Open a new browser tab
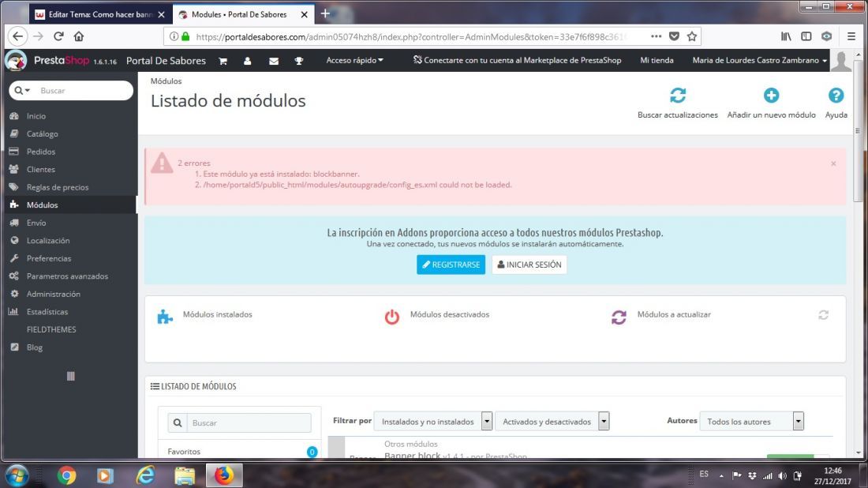Viewport: 868px width, 488px height. tap(325, 14)
